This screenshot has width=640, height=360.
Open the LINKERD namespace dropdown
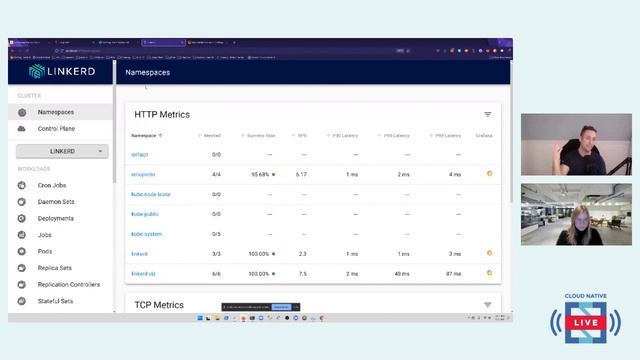pyautogui.click(x=62, y=151)
